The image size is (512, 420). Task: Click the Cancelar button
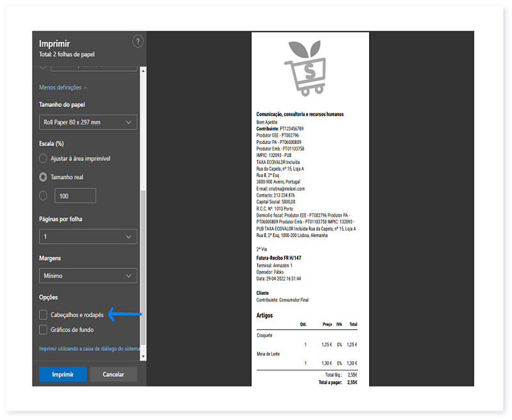pos(113,375)
